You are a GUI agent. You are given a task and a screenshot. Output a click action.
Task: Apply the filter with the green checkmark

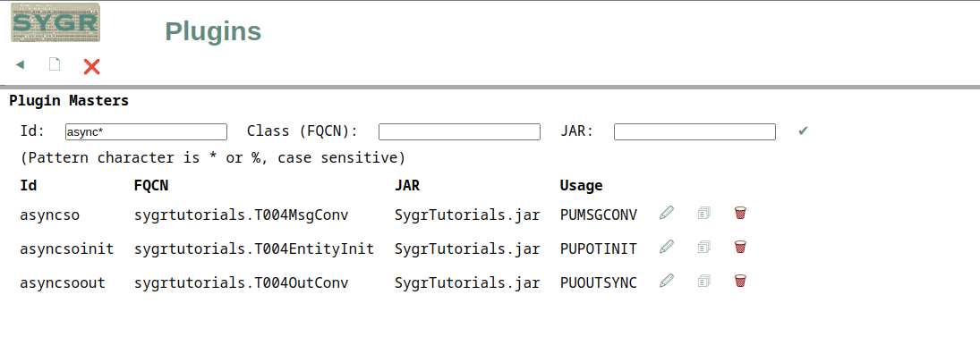click(803, 131)
